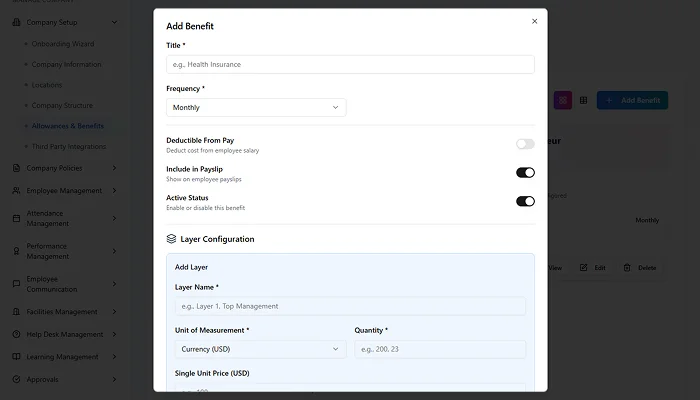Select the grid view icon

[x=563, y=100]
